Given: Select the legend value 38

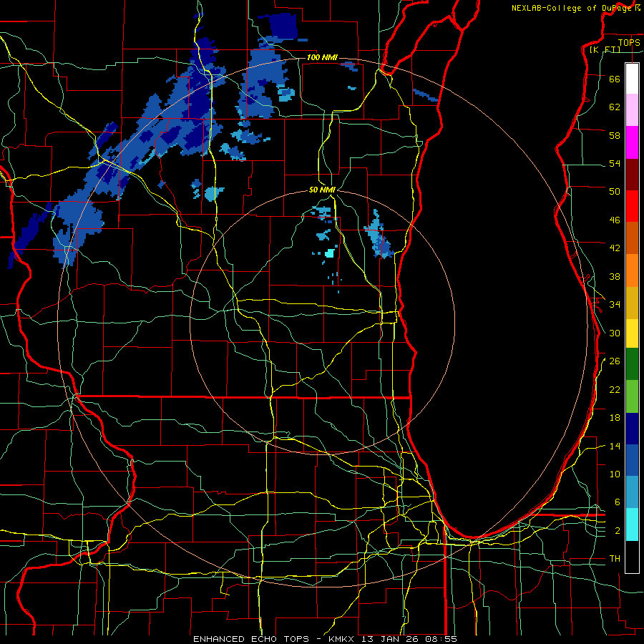Looking at the screenshot, I should (x=615, y=276).
